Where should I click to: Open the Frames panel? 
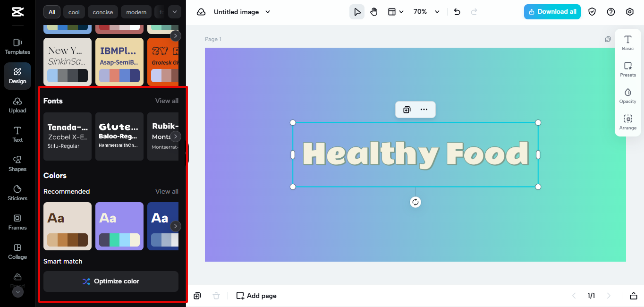[x=17, y=222]
